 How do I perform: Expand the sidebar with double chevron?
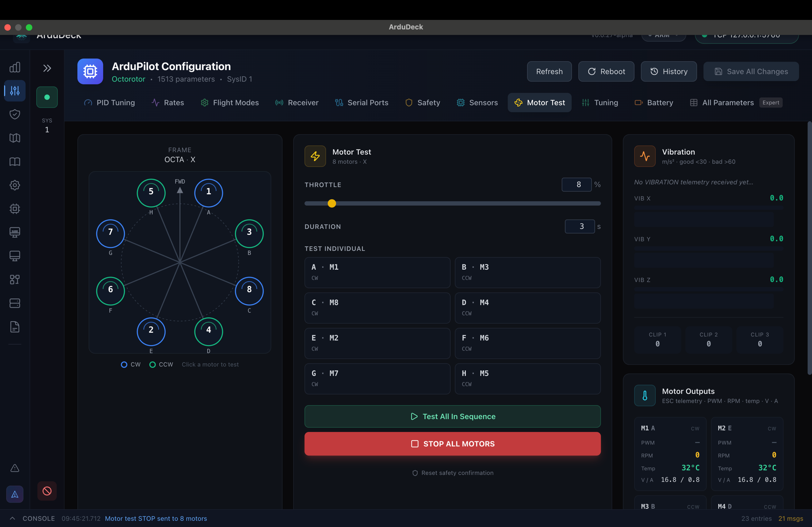(x=47, y=68)
